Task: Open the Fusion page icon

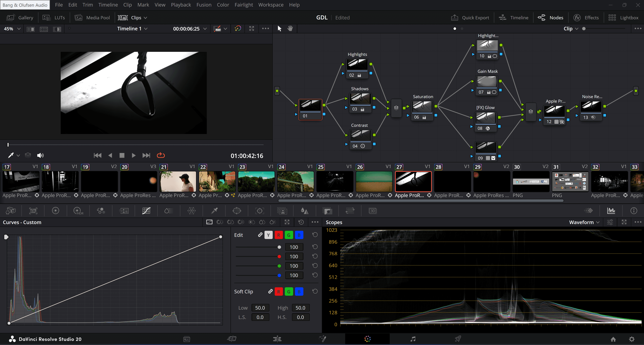Action: [x=323, y=339]
